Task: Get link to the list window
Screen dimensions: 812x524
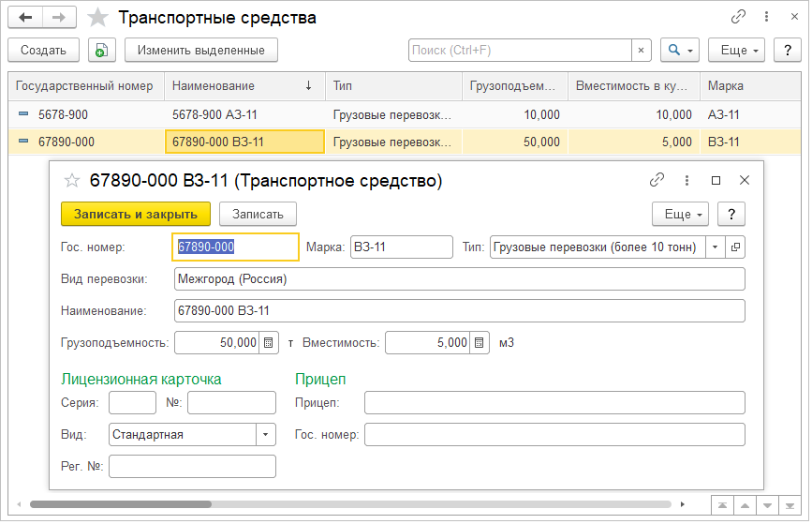Action: [739, 18]
